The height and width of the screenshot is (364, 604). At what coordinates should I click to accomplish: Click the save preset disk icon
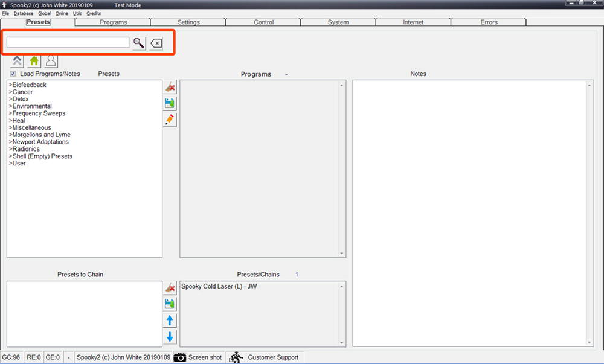[x=170, y=103]
